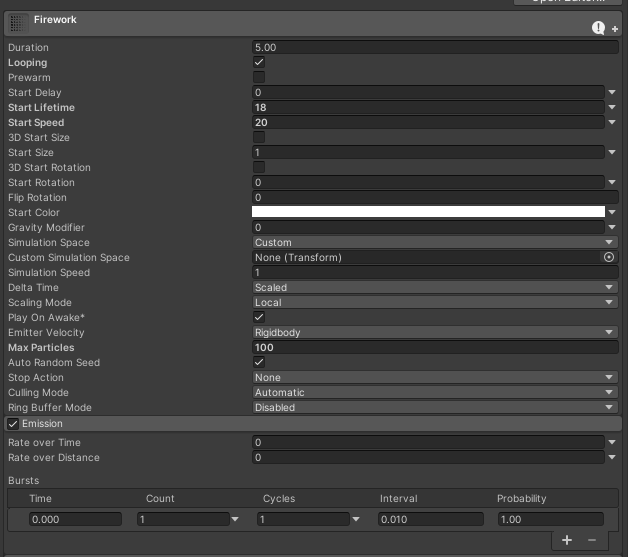Open the Start Color mode dropdown arrow
The width and height of the screenshot is (628, 557).
[612, 212]
